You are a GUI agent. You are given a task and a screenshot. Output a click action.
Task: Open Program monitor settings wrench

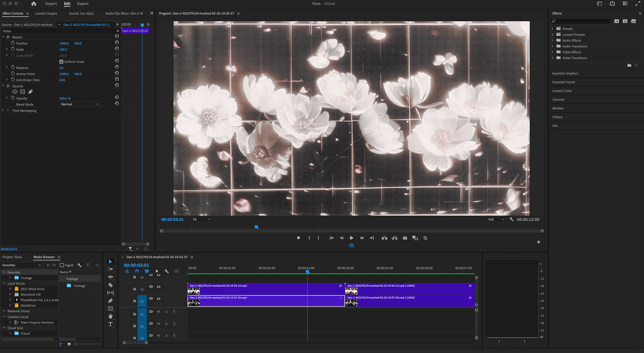pos(511,219)
